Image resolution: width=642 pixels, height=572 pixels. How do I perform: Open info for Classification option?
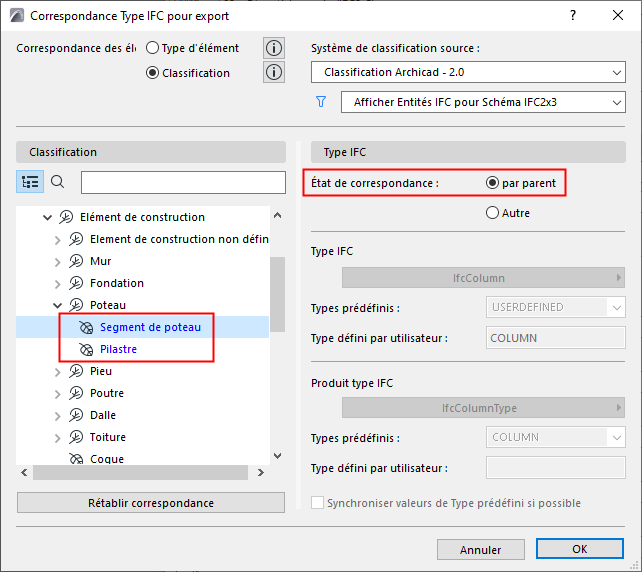(x=274, y=72)
